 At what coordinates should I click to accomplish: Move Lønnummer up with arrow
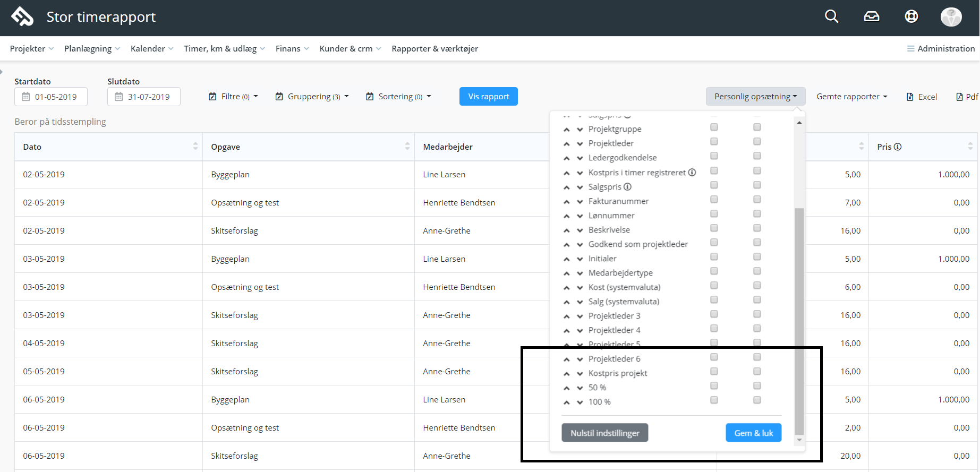coord(567,216)
